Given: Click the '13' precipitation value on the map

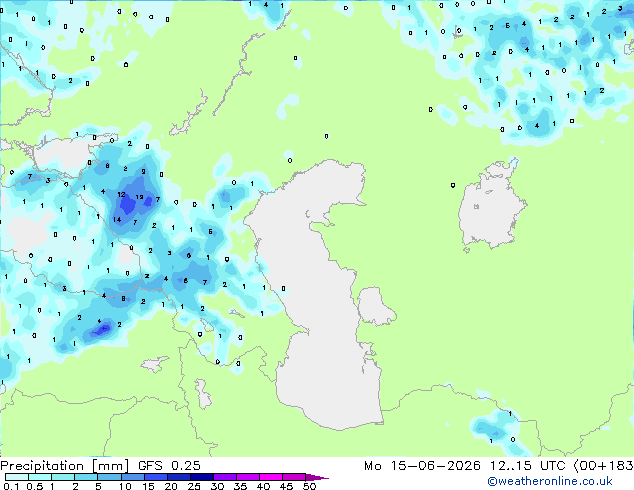Looking at the screenshot, I should pos(139,197).
